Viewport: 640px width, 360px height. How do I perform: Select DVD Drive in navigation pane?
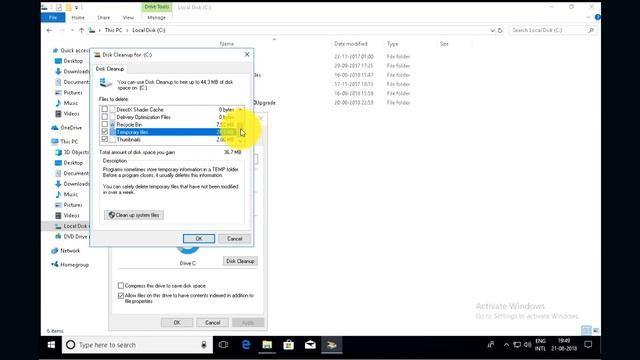pos(71,236)
